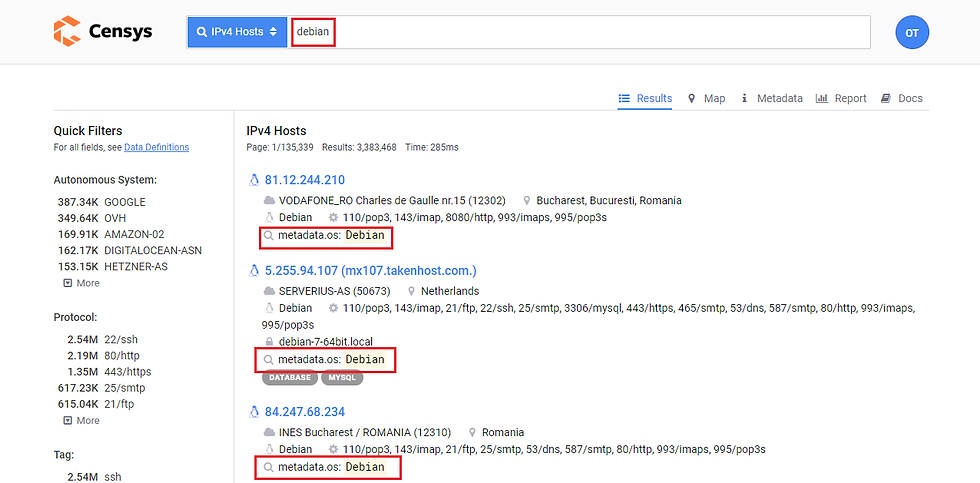Click the magnifier icon under 81.12.244.210 metadata.os
Viewport: 980px width, 483px height.
point(269,236)
